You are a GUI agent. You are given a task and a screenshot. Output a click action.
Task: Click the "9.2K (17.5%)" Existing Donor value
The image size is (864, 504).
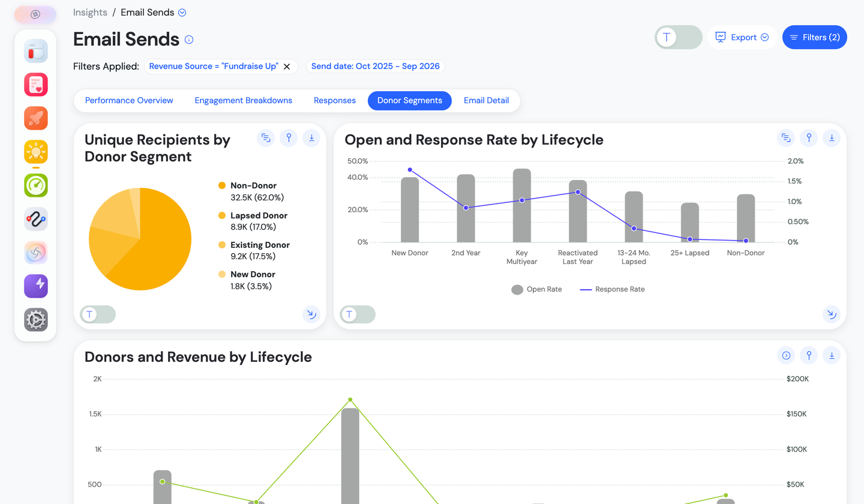click(x=253, y=256)
